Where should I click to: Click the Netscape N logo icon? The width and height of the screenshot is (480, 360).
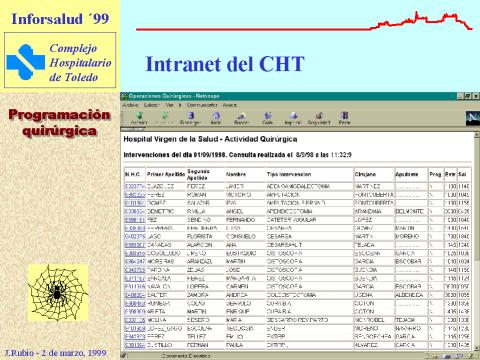(x=473, y=118)
